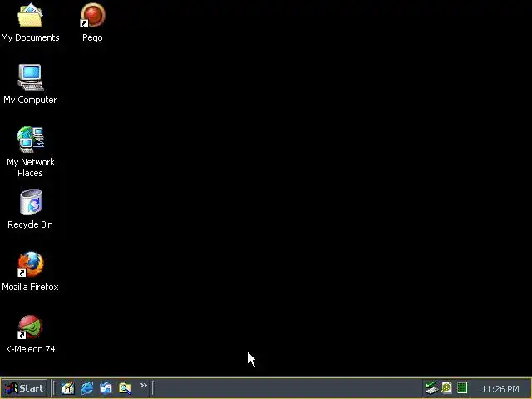Launch Outlook Express from quick launch
Image resolution: width=532 pixels, height=399 pixels.
click(x=106, y=388)
